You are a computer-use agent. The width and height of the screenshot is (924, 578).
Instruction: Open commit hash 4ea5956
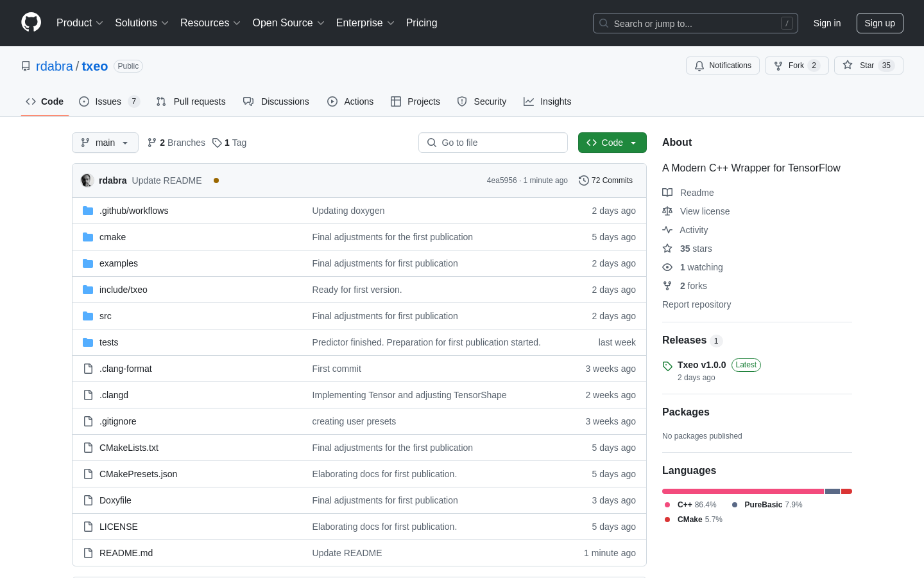click(502, 180)
